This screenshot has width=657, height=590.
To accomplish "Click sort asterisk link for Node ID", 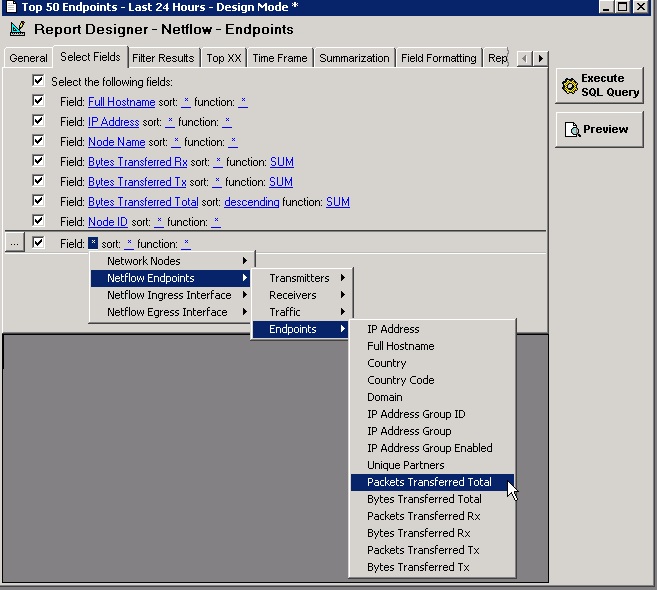I will 159,222.
